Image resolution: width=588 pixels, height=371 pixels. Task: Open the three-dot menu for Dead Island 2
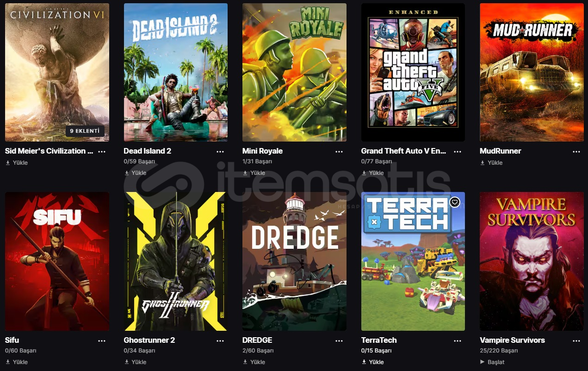pos(220,151)
